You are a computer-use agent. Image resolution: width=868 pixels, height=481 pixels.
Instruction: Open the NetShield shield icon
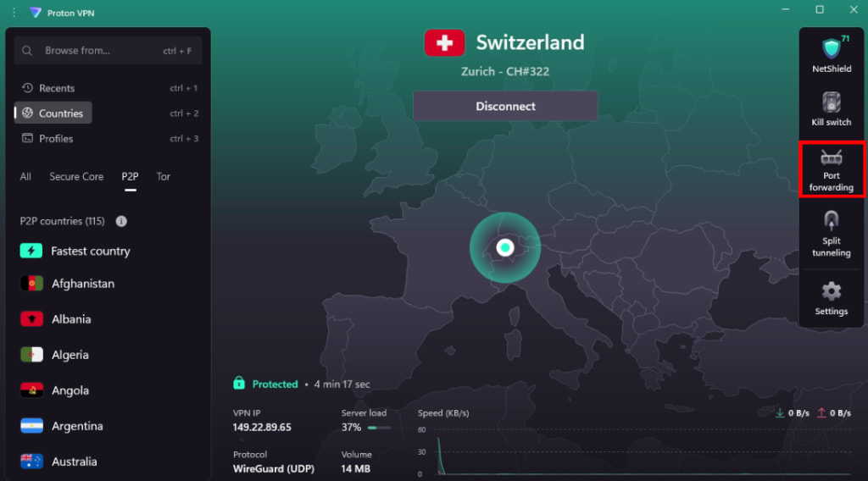pyautogui.click(x=831, y=48)
